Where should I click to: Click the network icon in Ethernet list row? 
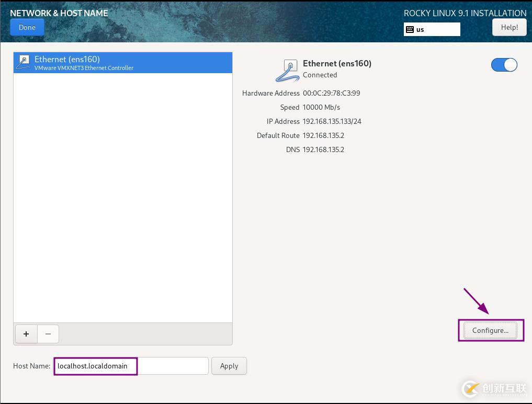coord(24,62)
